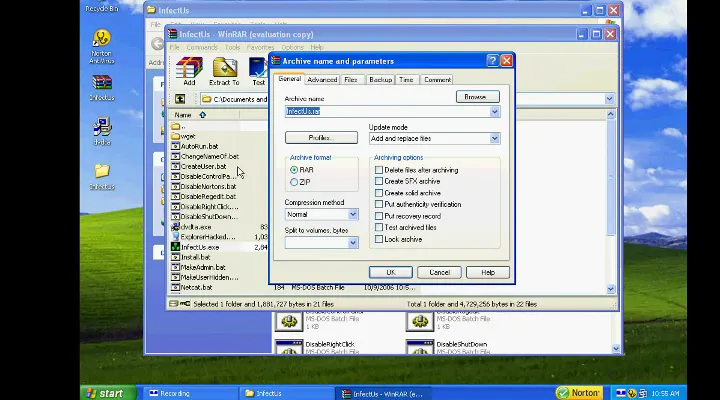Switch to the Files tab
The image size is (720, 400).
pos(351,79)
